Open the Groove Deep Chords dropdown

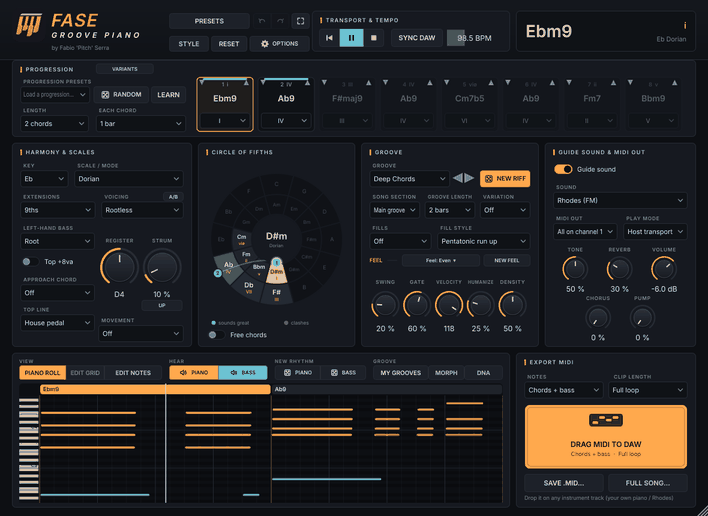[410, 179]
